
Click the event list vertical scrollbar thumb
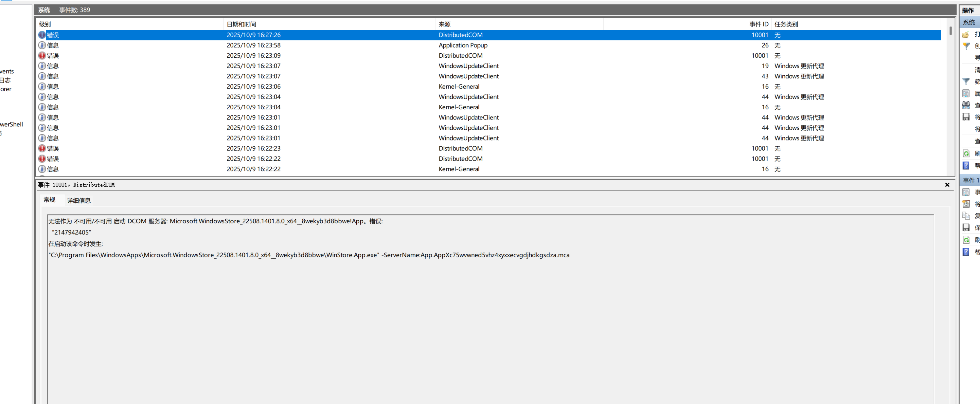[x=950, y=30]
